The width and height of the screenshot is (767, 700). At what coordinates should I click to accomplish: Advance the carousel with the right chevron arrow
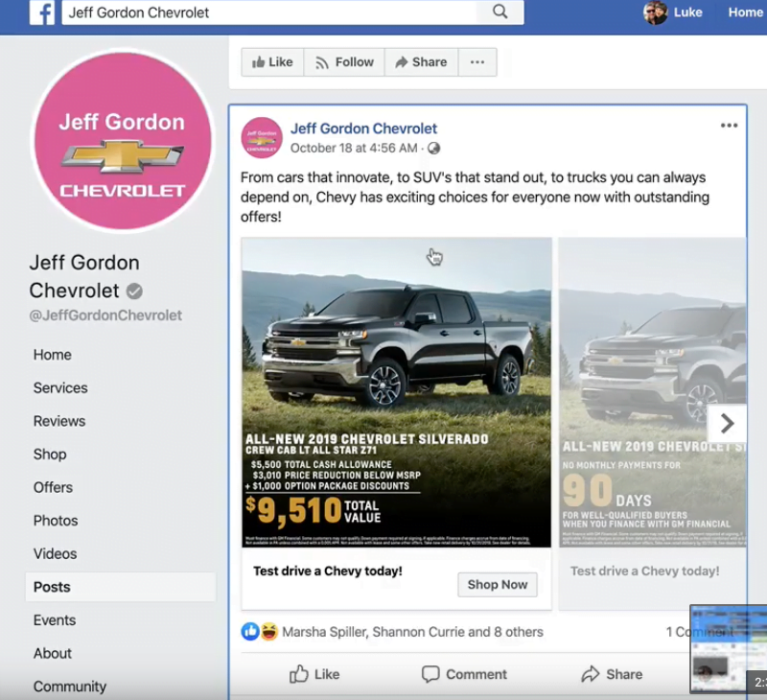coord(727,423)
